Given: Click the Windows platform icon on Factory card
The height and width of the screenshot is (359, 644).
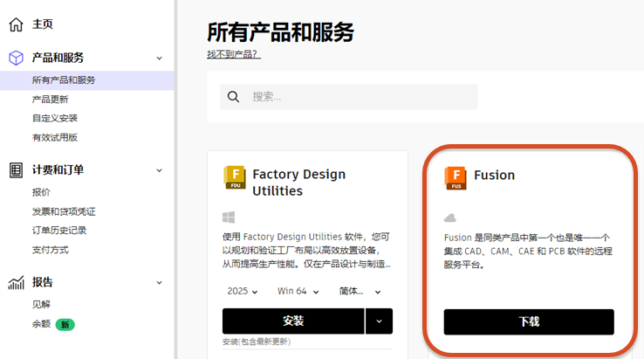Looking at the screenshot, I should pyautogui.click(x=229, y=217).
